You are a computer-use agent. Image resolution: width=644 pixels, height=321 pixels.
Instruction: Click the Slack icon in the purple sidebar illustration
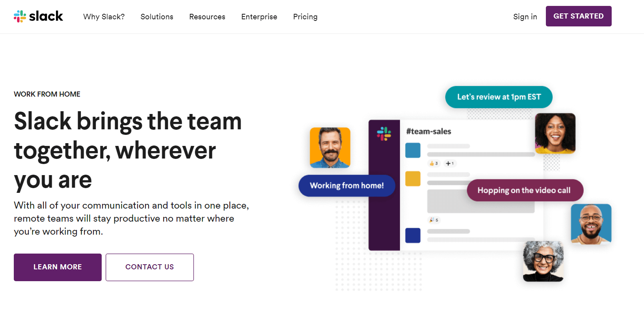coord(384,134)
